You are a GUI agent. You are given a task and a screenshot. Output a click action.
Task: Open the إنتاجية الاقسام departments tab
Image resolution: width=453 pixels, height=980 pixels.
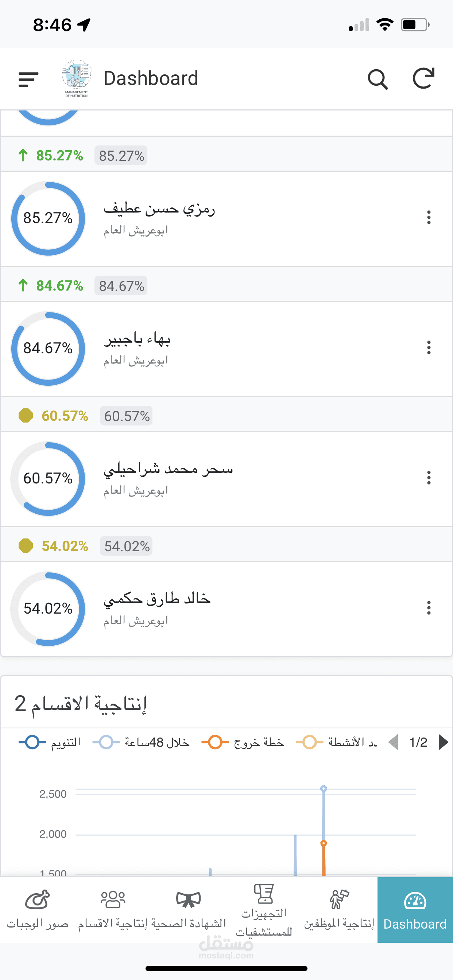pyautogui.click(x=113, y=910)
